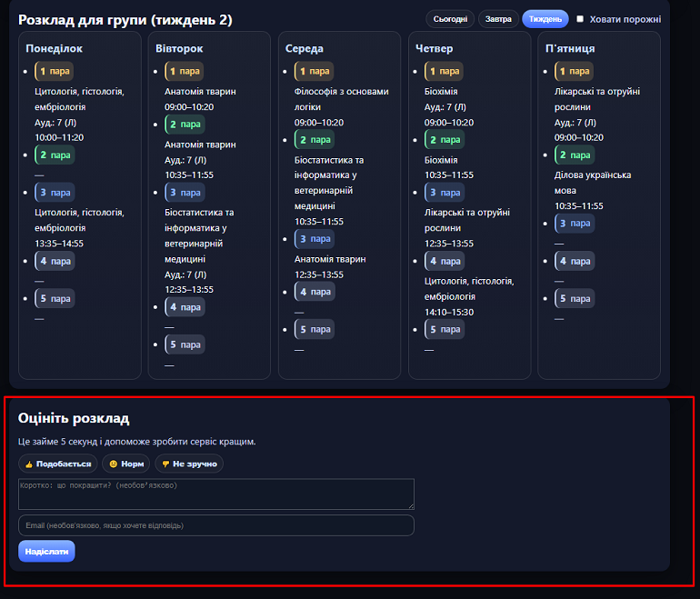Select the 3 пара badge in Понеділок column
Viewport: 700px width, 599px height.
55,193
